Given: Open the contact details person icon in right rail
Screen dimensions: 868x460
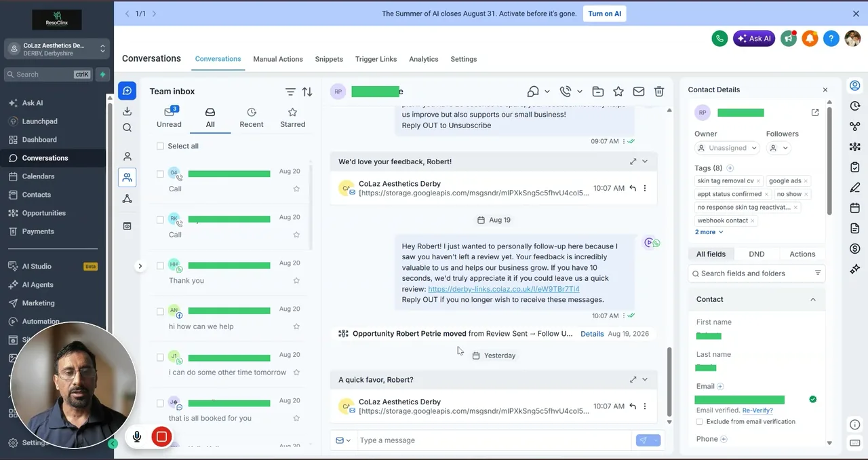Looking at the screenshot, I should (x=855, y=85).
